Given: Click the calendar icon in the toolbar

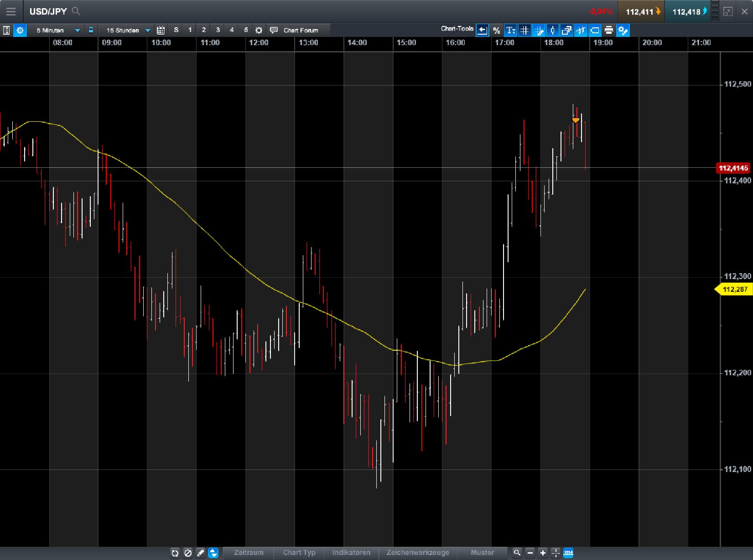Looking at the screenshot, I should tap(161, 30).
